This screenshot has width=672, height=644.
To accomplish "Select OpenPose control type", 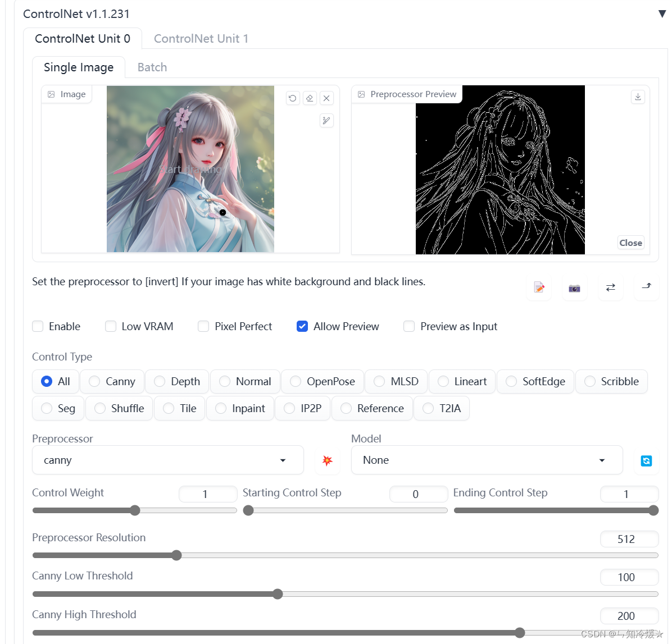I will [323, 382].
